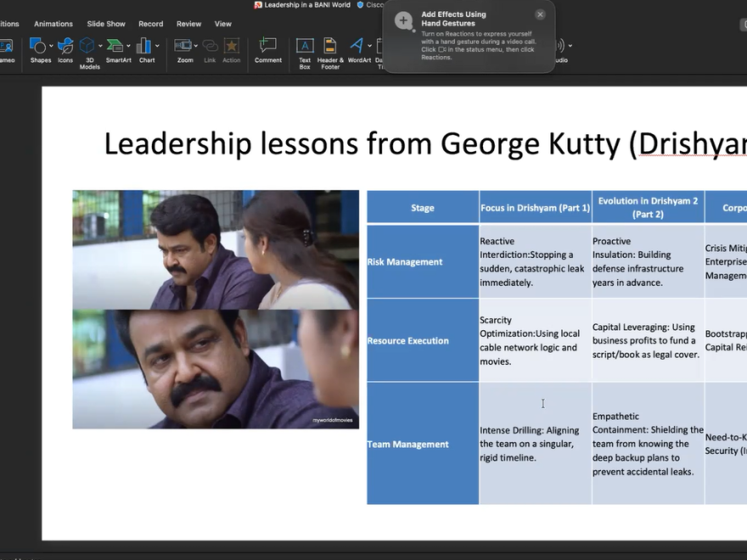Click the 'Intense Drilling' table cell

tap(535, 444)
